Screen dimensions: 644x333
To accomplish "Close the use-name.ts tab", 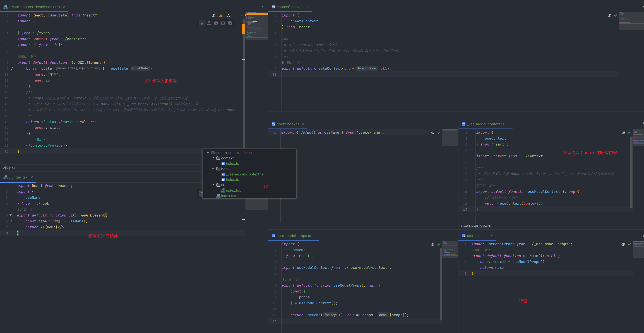I will pos(491,236).
